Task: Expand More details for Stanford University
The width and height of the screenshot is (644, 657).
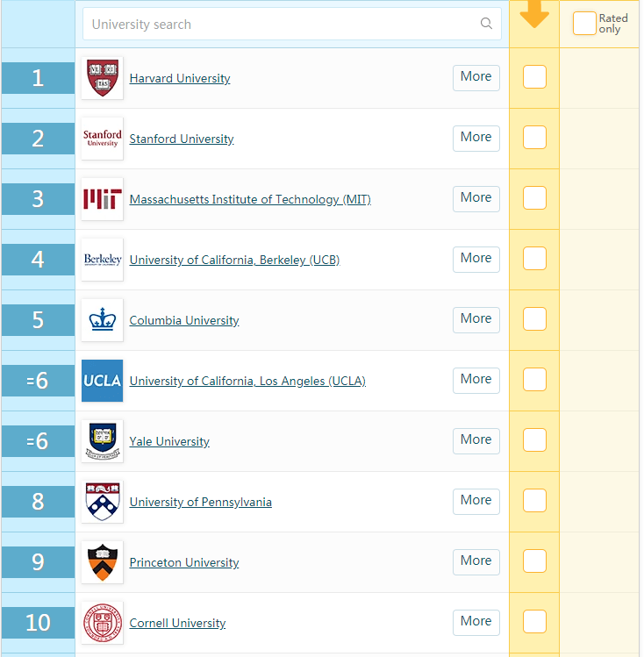Action: (x=476, y=139)
